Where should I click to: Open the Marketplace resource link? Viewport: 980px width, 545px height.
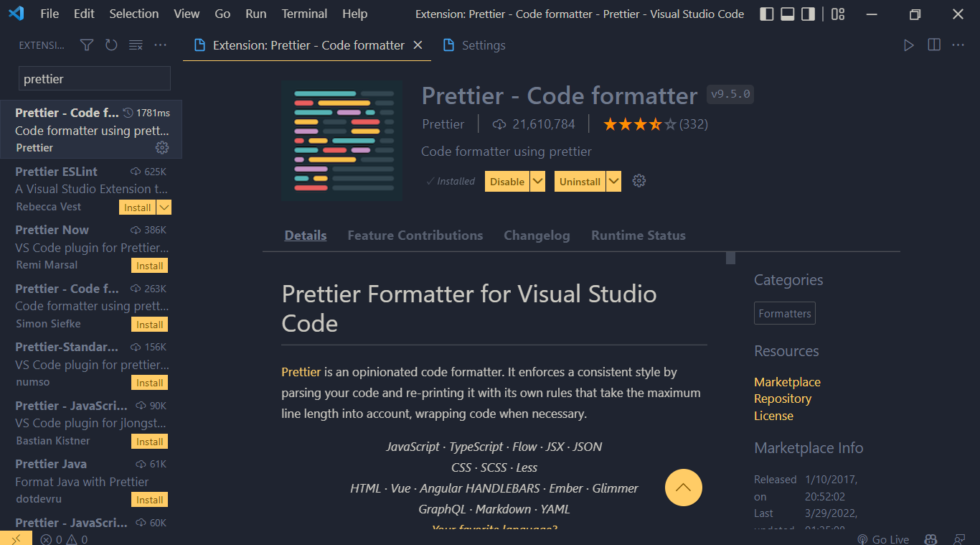point(787,382)
